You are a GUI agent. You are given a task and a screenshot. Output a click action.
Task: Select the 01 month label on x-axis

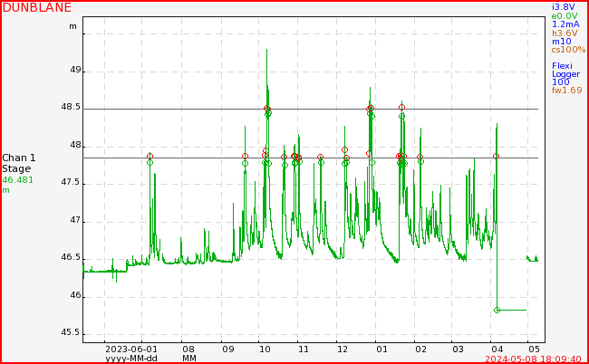click(x=381, y=349)
